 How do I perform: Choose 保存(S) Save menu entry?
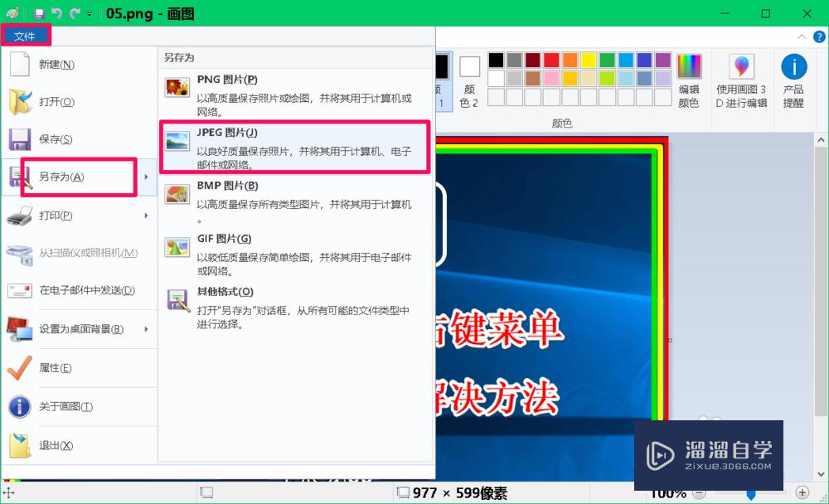[x=80, y=139]
